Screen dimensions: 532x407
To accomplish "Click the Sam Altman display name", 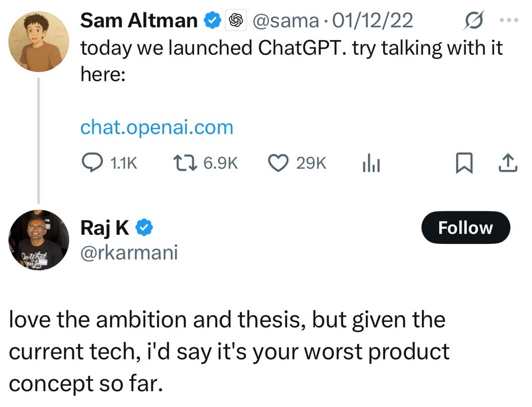I will (139, 21).
